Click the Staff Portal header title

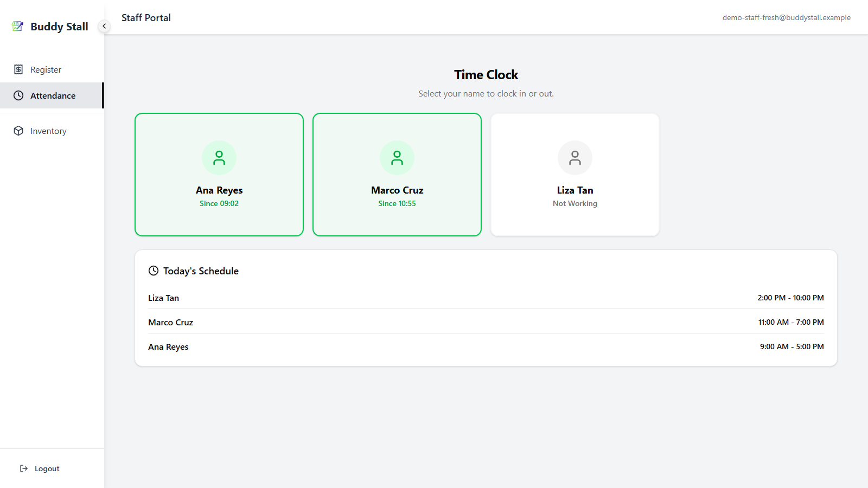pos(146,18)
